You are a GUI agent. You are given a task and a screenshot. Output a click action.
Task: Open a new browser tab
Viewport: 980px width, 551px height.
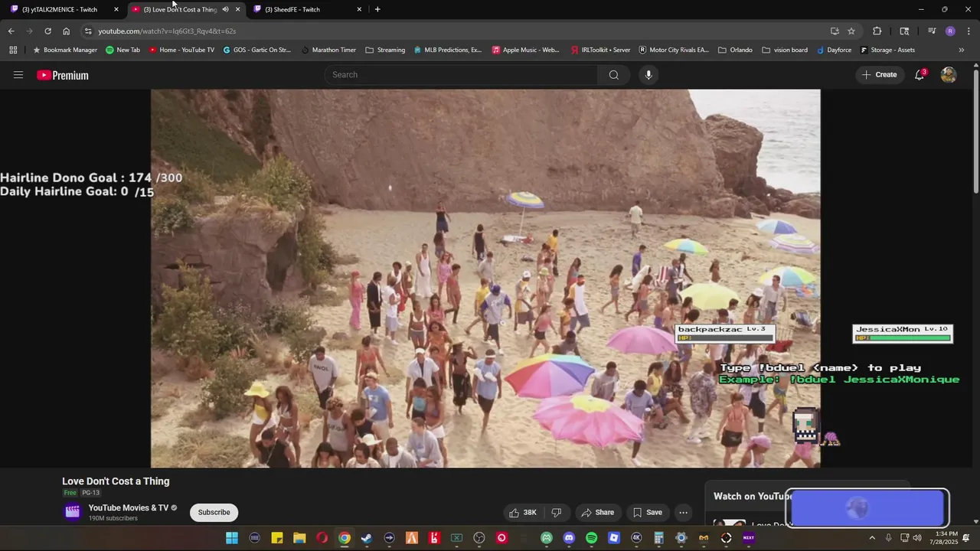[377, 9]
